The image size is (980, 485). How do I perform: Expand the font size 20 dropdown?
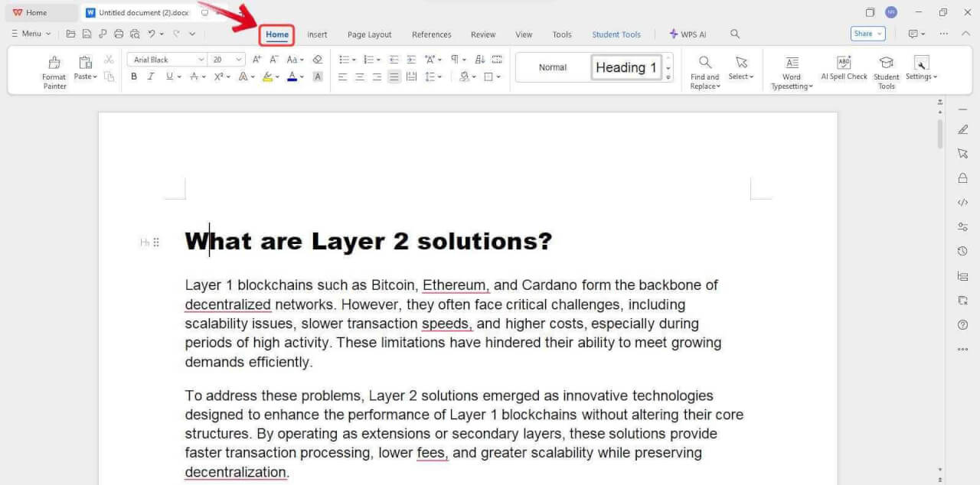[x=237, y=59]
